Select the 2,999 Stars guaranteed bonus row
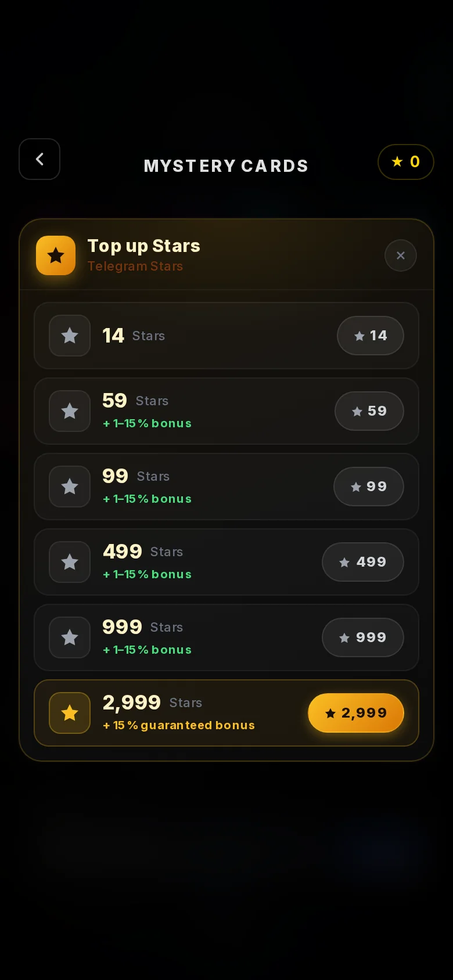Viewport: 453px width, 980px height. [227, 713]
